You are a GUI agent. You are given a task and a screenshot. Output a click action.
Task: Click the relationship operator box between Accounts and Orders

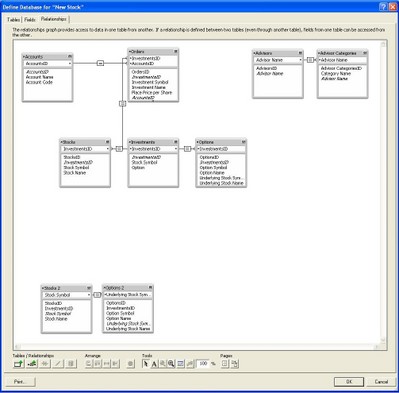[x=100, y=63]
